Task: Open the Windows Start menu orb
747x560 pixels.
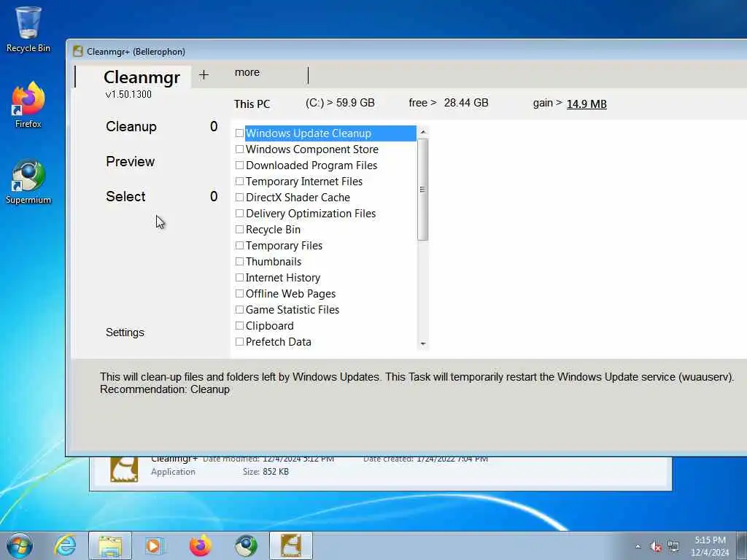Action: click(20, 545)
